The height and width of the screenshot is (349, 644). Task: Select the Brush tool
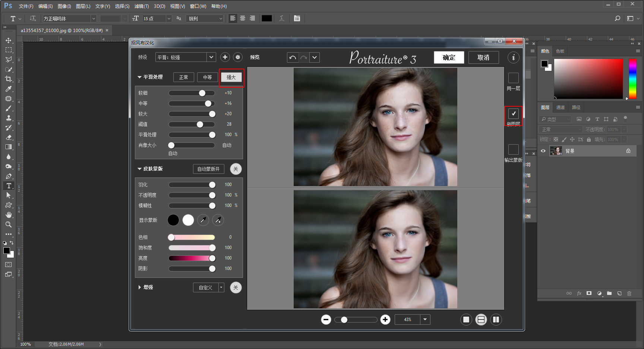click(9, 108)
